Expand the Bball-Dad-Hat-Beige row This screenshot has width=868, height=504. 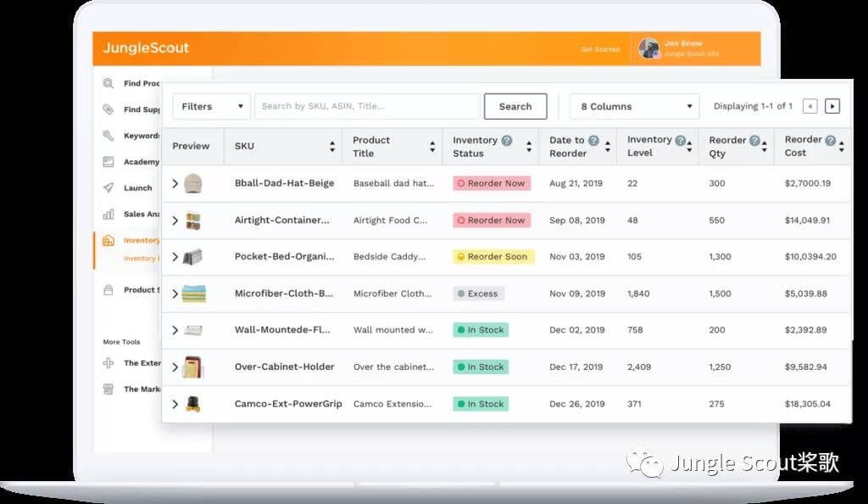pos(175,183)
